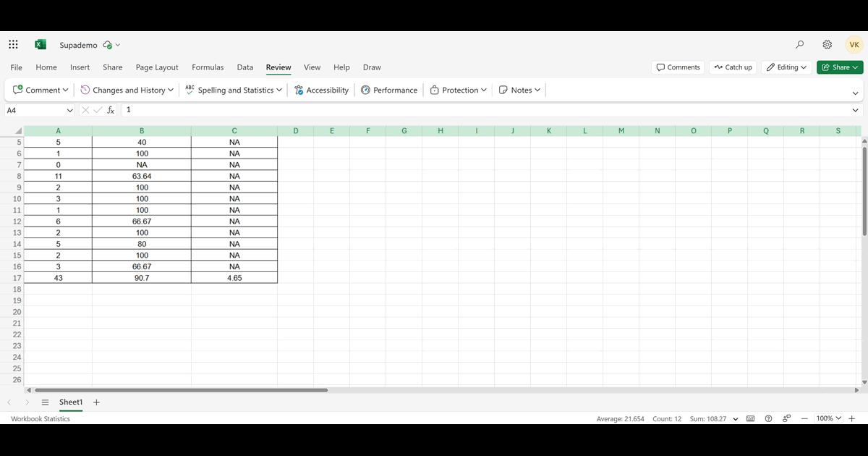Expand the formula bar chevron
Screen dimensions: 868x456
pos(855,110)
